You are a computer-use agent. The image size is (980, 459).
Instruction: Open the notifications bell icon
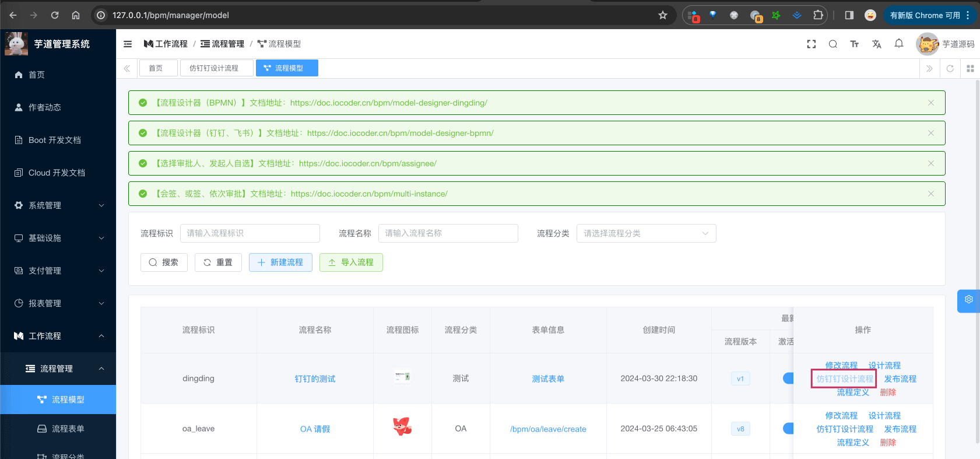click(x=898, y=44)
